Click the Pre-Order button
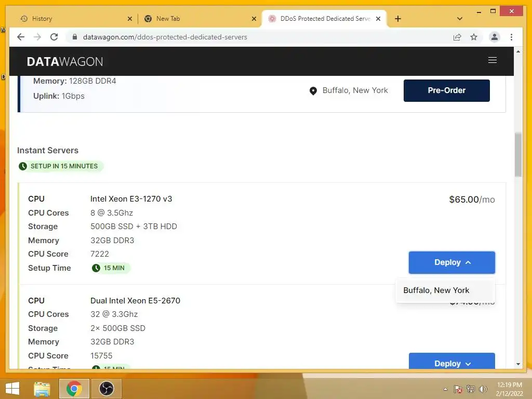Screen dimensions: 532x399 pyautogui.click(x=446, y=90)
